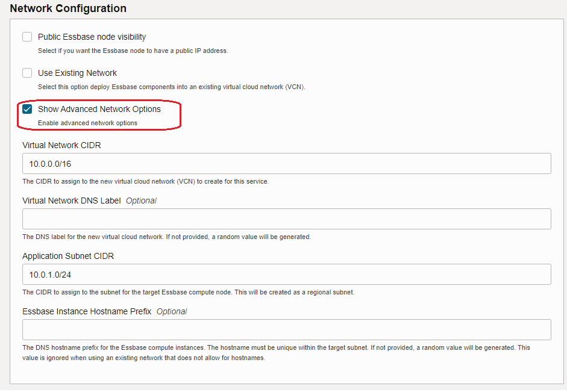Enable the Use Existing Network checkbox
This screenshot has width=567, height=392.
pyautogui.click(x=27, y=73)
